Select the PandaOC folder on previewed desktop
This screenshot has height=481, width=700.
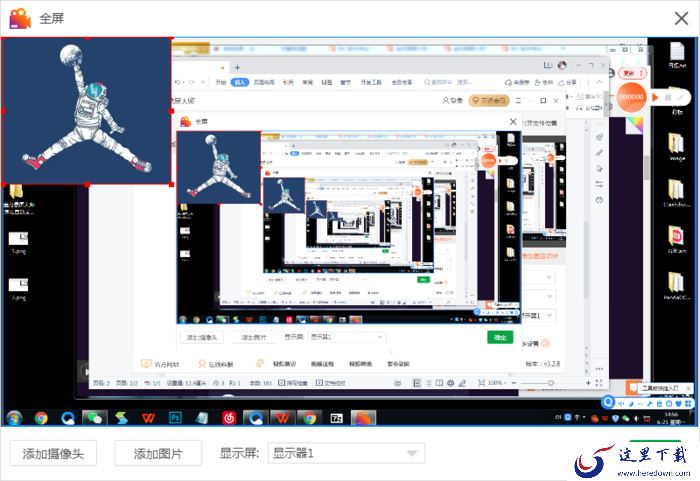676,286
